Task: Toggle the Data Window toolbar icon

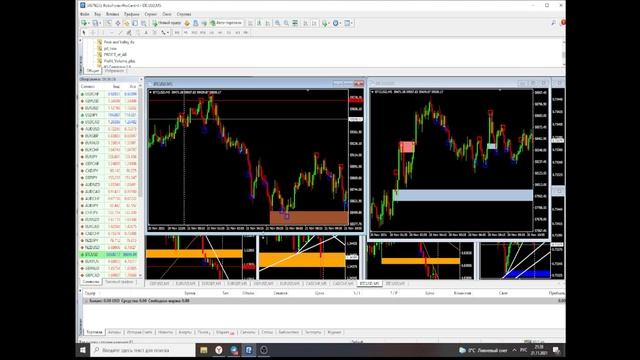Action: (118, 23)
